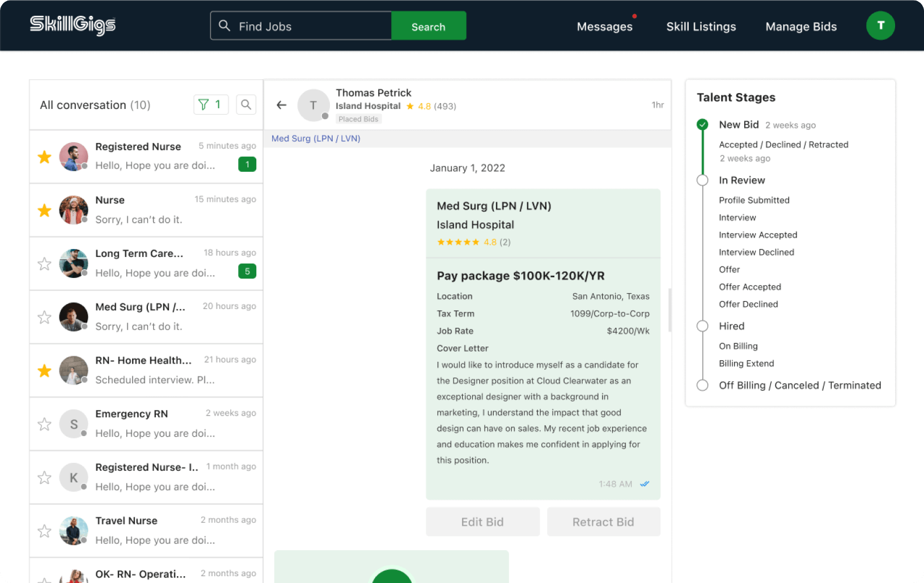Expand the In Review stage
The height and width of the screenshot is (583, 924).
pyautogui.click(x=702, y=180)
